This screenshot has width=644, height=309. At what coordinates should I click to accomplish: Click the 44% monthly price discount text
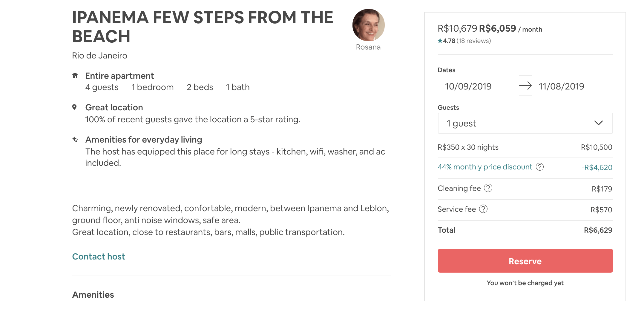pos(485,167)
